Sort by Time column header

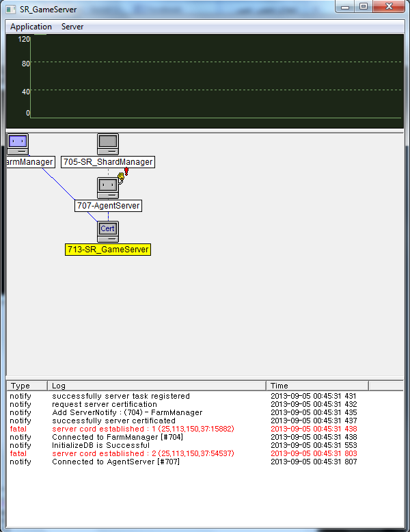pos(318,386)
